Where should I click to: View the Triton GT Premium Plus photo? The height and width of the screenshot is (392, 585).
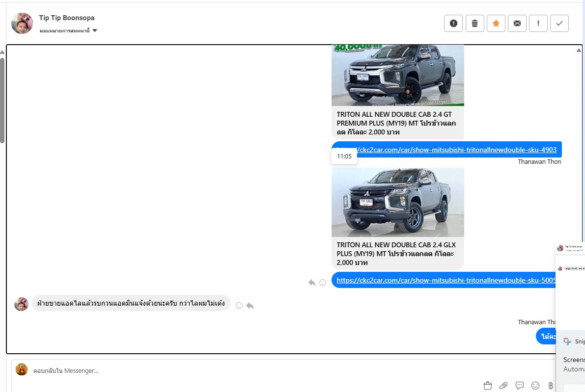tap(397, 75)
